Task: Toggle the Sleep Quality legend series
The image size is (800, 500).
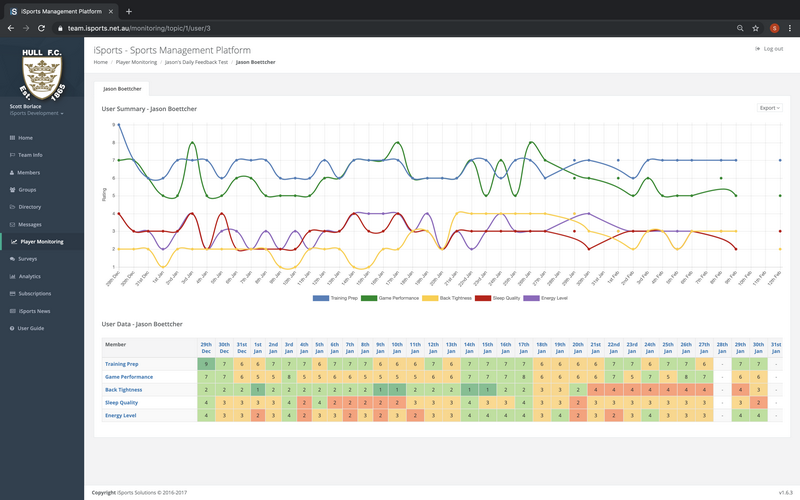Action: click(x=497, y=298)
